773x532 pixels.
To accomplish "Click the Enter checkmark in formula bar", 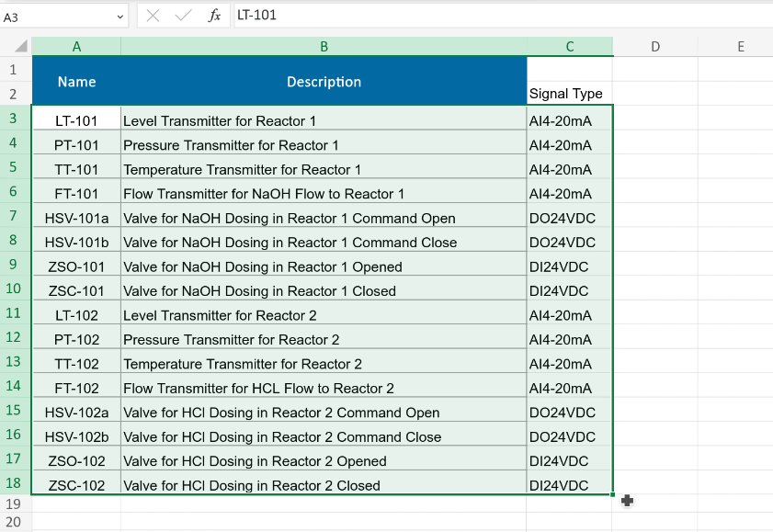I will (183, 16).
